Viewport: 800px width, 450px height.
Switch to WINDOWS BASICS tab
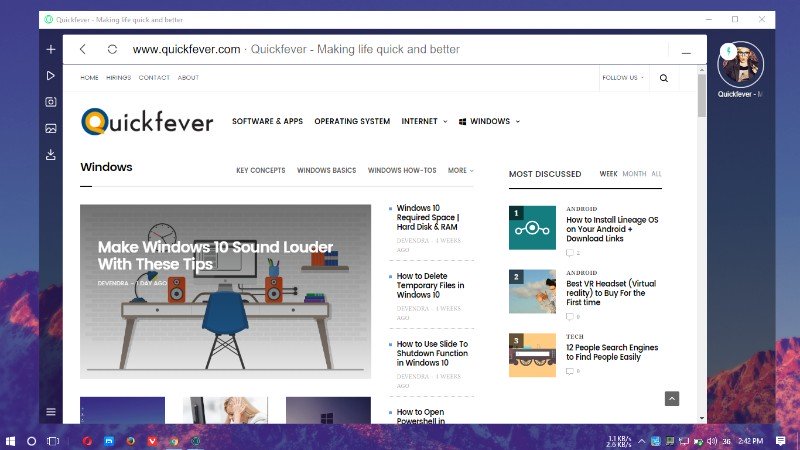tap(327, 170)
